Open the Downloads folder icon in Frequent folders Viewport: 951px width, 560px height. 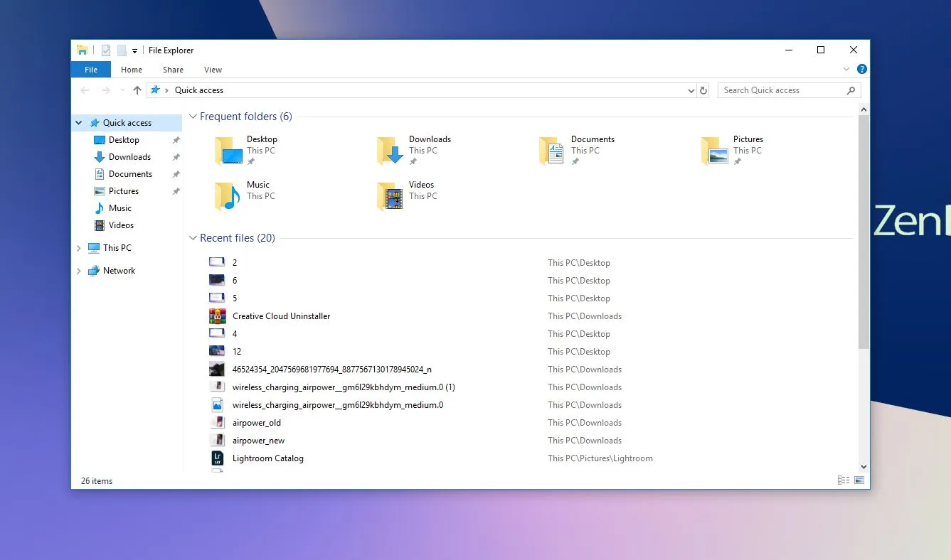[390, 151]
